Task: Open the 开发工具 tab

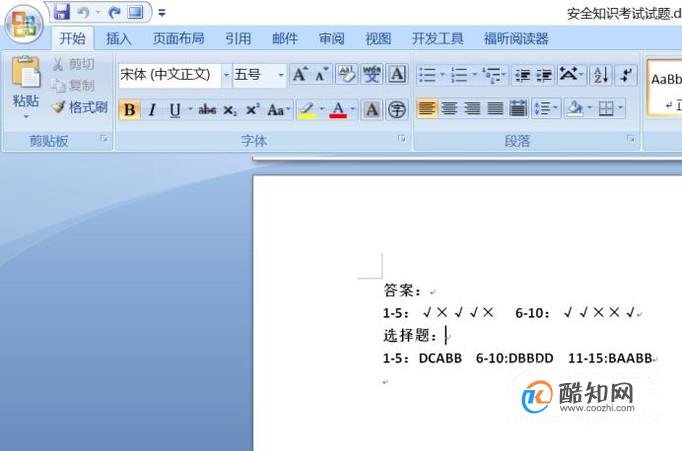Action: coord(438,38)
